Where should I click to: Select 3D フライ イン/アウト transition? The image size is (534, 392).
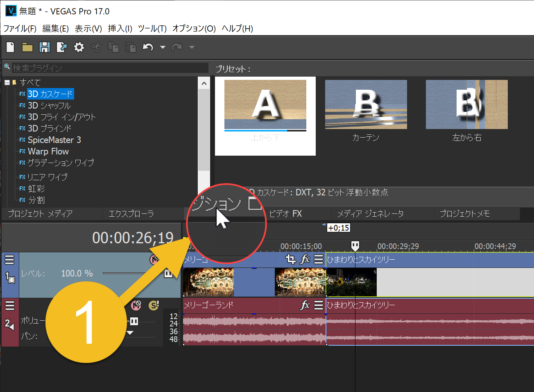click(61, 117)
